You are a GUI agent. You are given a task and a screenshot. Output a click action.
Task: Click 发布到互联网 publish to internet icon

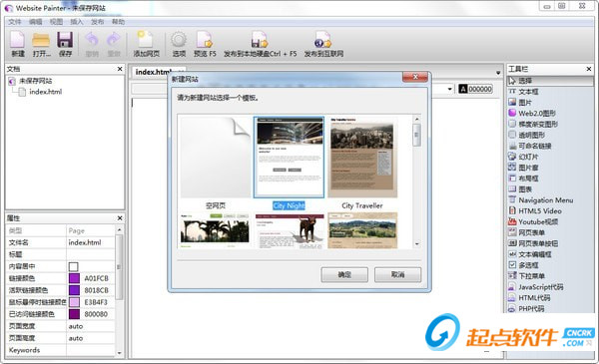pyautogui.click(x=323, y=40)
